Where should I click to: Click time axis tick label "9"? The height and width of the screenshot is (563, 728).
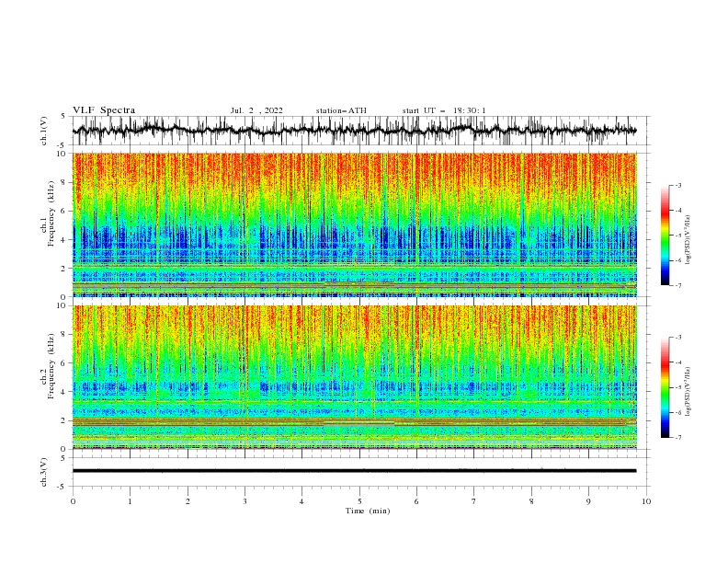[588, 501]
